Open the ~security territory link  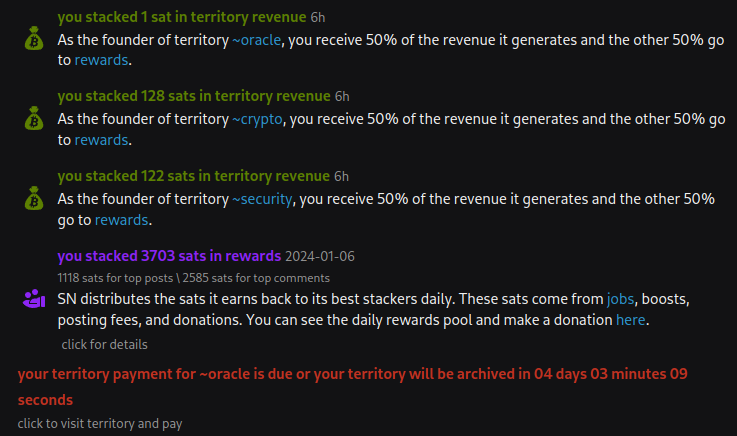tap(263, 199)
